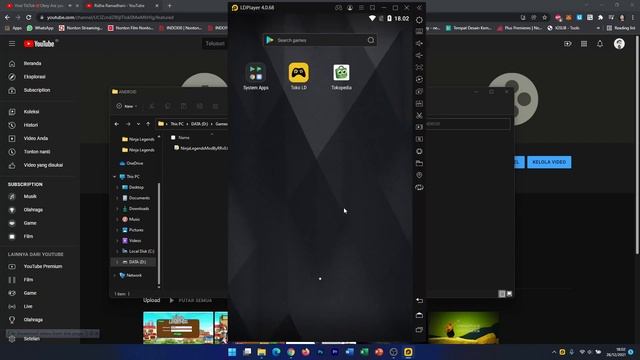This screenshot has height=360, width=640.
Task: Click LDPlayer volume up icon
Action: coord(419,43)
